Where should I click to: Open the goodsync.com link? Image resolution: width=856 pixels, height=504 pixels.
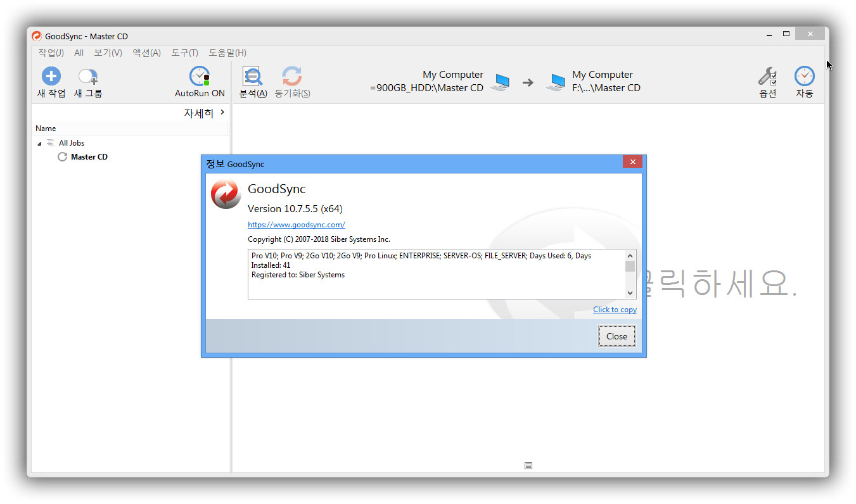(297, 225)
